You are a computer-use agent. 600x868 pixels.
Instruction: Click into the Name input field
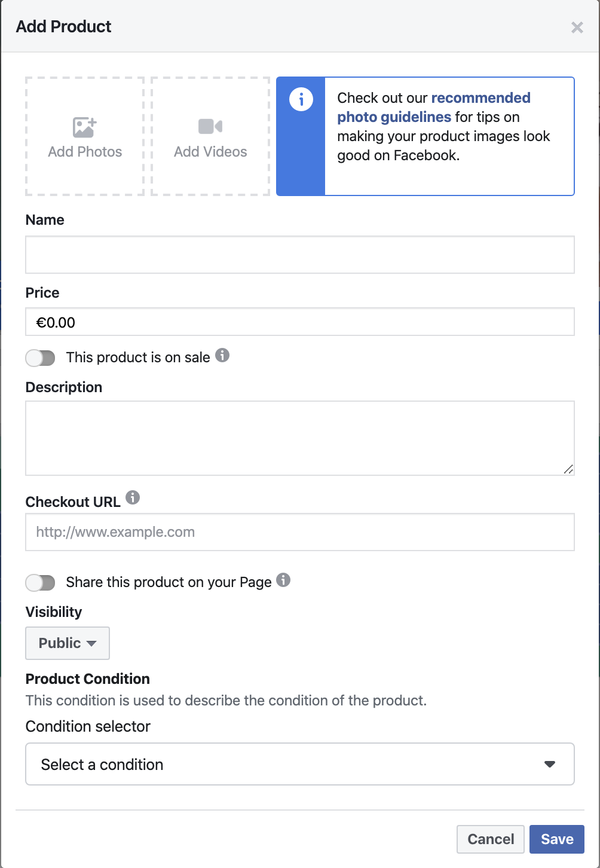[300, 255]
